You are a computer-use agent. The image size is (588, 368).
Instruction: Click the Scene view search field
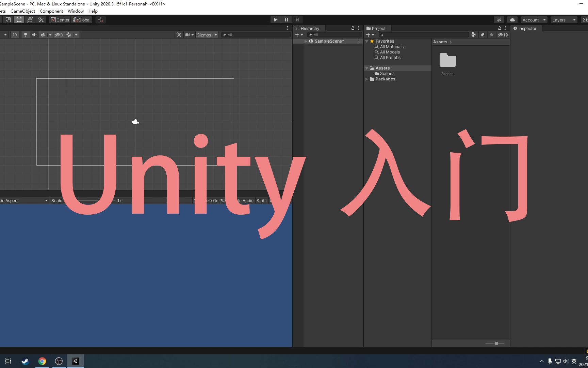coord(256,35)
